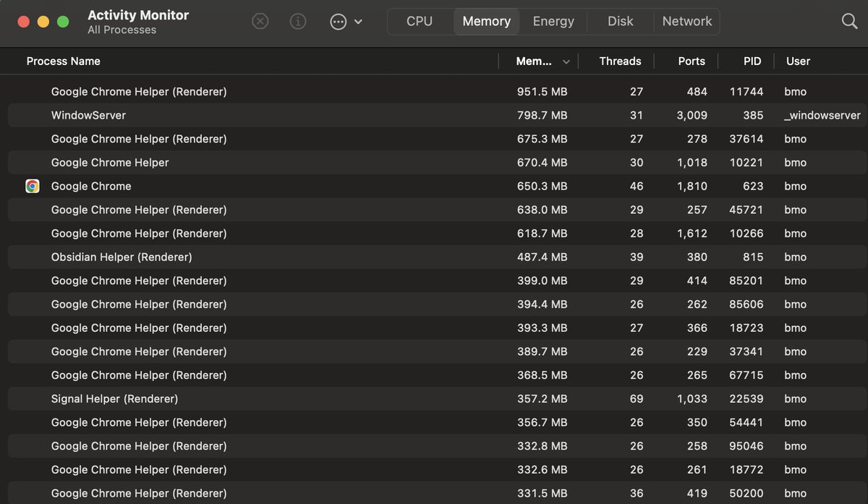Click the _windowserver user cell
Viewport: 868px width, 504px height.
(x=822, y=115)
